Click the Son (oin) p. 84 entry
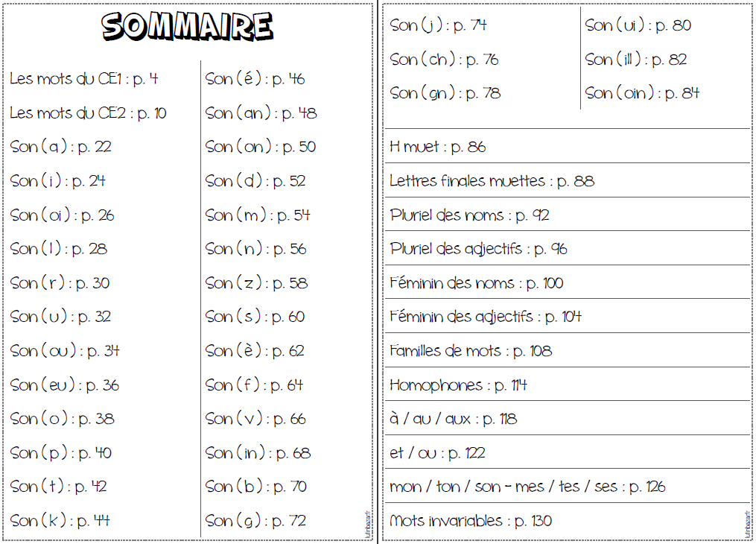Image resolution: width=756 pixels, height=544 pixels. click(x=642, y=92)
